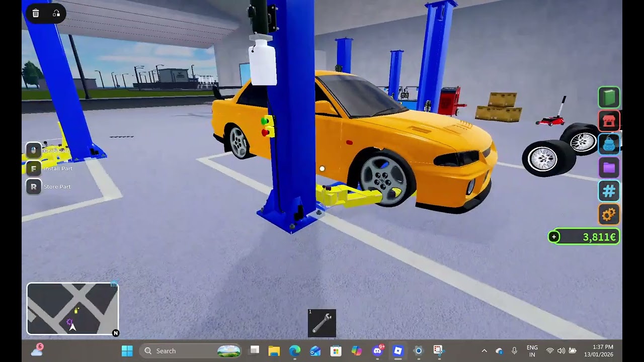Click the yellow car's rear wheel

coord(238,142)
